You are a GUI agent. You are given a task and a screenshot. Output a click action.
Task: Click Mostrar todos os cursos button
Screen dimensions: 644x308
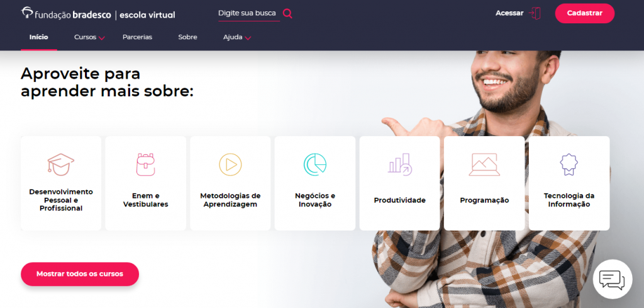pyautogui.click(x=80, y=274)
